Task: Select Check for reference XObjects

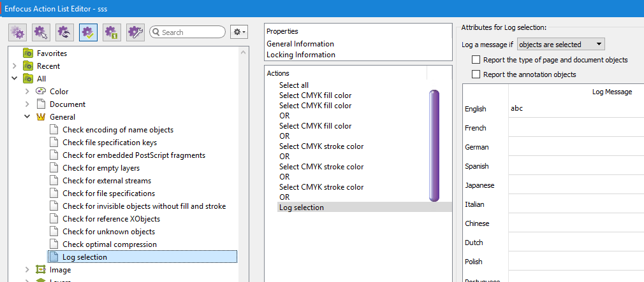Action: tap(112, 218)
